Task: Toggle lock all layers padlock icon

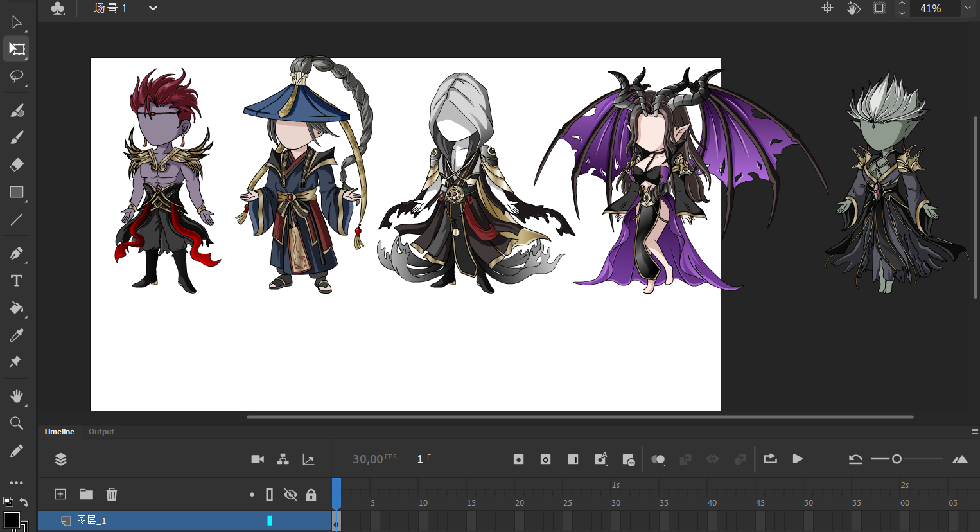Action: pos(311,495)
